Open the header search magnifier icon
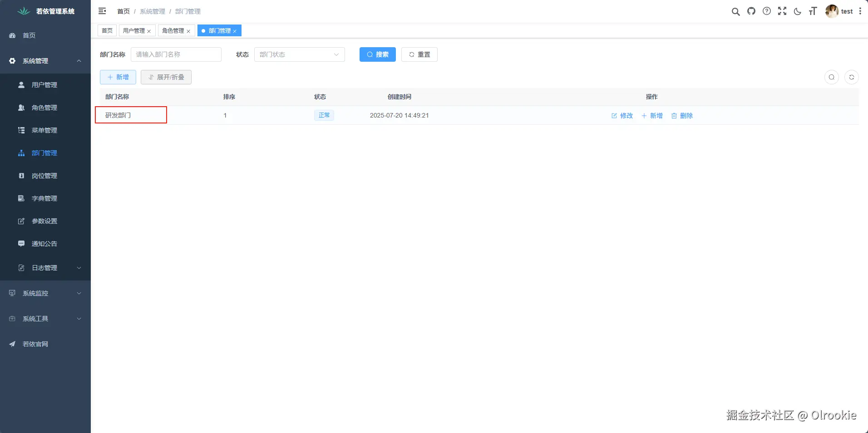Screen dimensions: 868x433 click(x=735, y=11)
